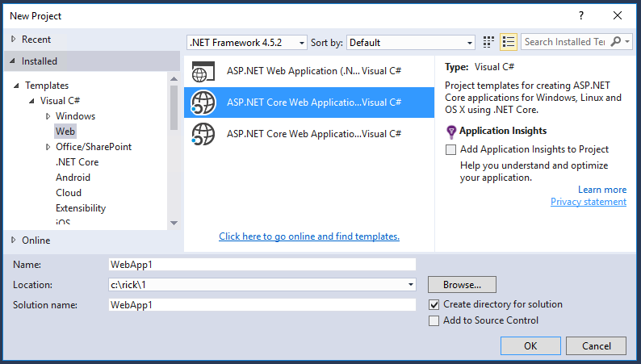
Task: Click the Browse button for location
Action: pos(462,285)
